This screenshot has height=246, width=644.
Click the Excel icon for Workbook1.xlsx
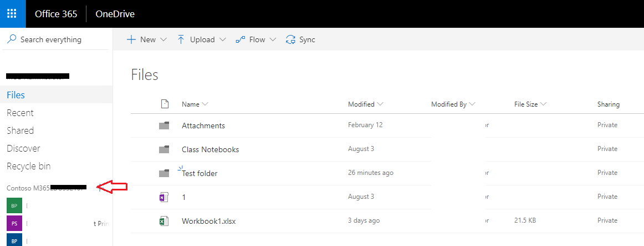coord(164,221)
